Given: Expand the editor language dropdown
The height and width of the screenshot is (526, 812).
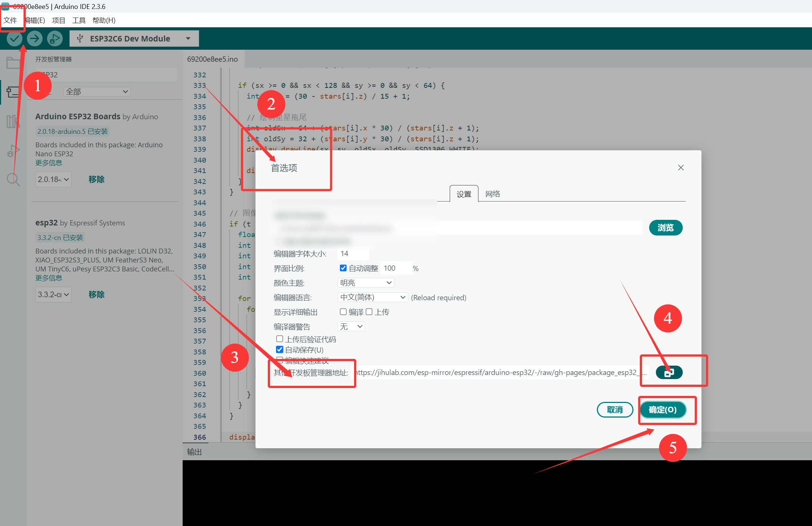Looking at the screenshot, I should coord(372,297).
